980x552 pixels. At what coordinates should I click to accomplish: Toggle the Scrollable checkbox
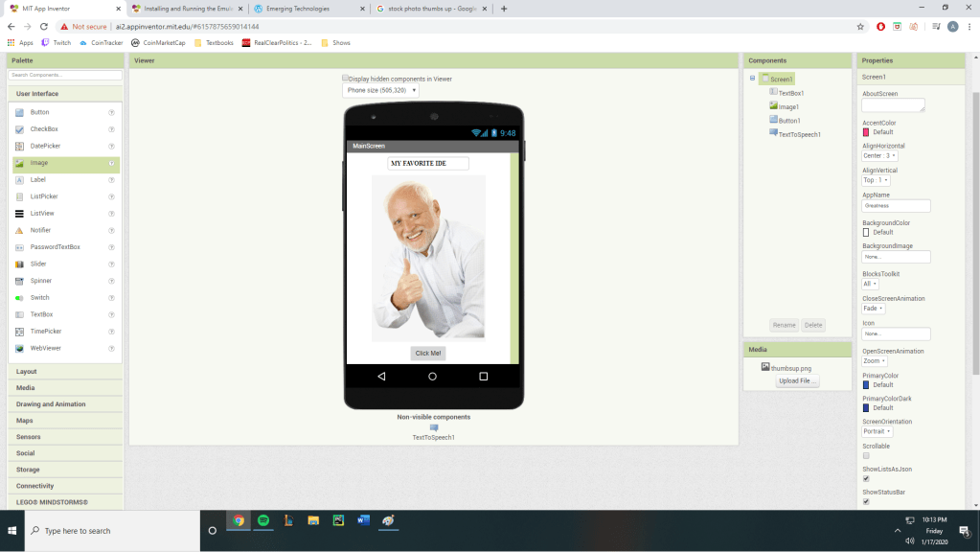(866, 455)
